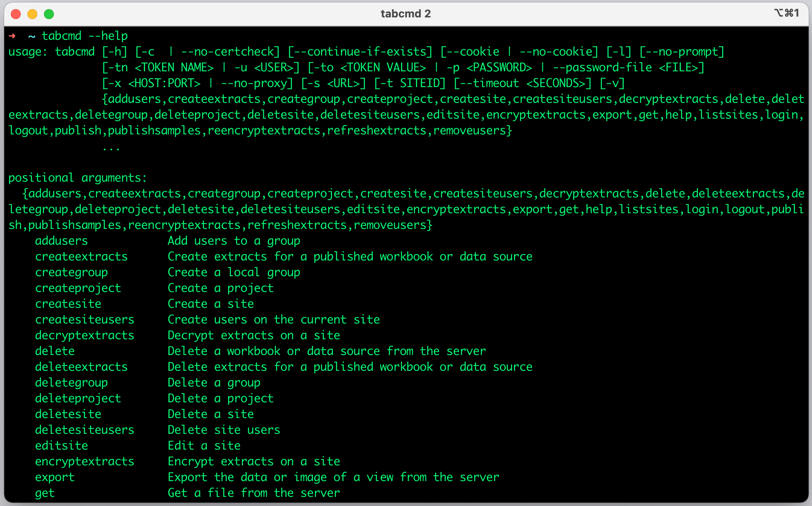Click the "Encrypt extracts on a site" description

(x=254, y=462)
